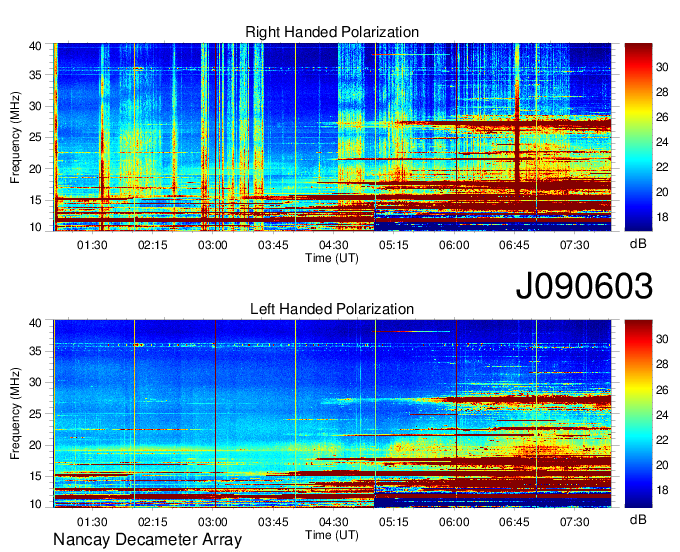Click the 10 frequency tick of Right Handed plot

tap(35, 227)
